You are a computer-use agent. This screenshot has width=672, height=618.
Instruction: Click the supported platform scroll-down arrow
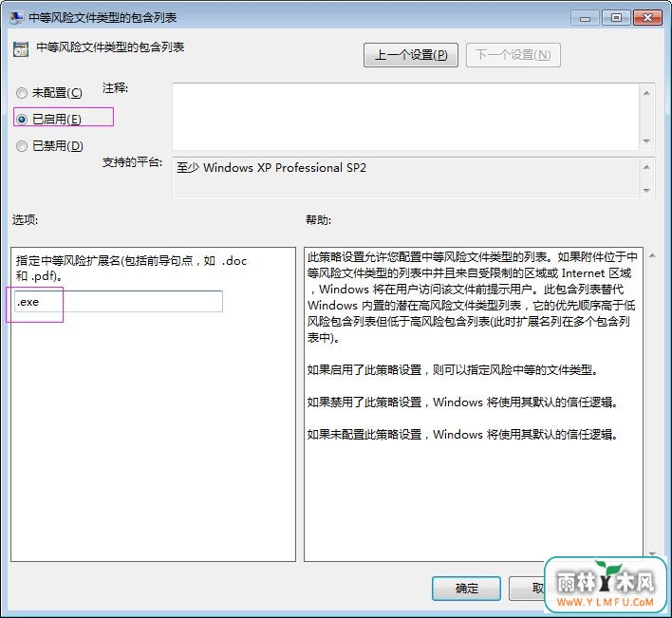coord(646,190)
